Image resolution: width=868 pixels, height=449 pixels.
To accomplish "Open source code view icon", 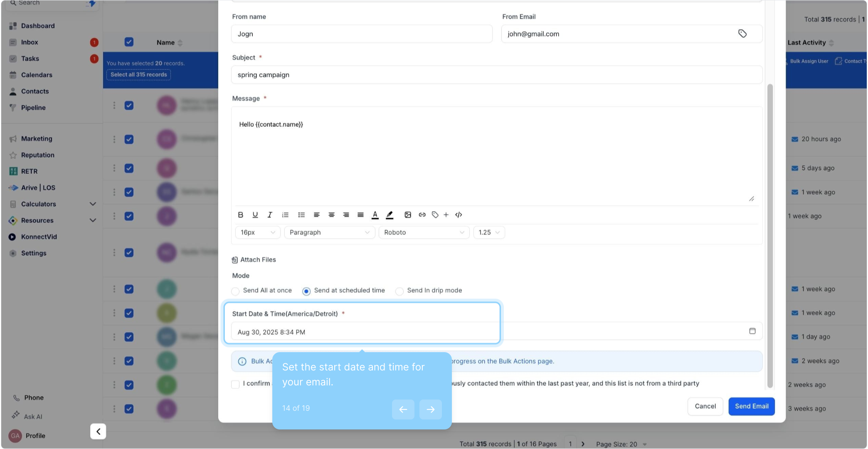I will (x=459, y=215).
